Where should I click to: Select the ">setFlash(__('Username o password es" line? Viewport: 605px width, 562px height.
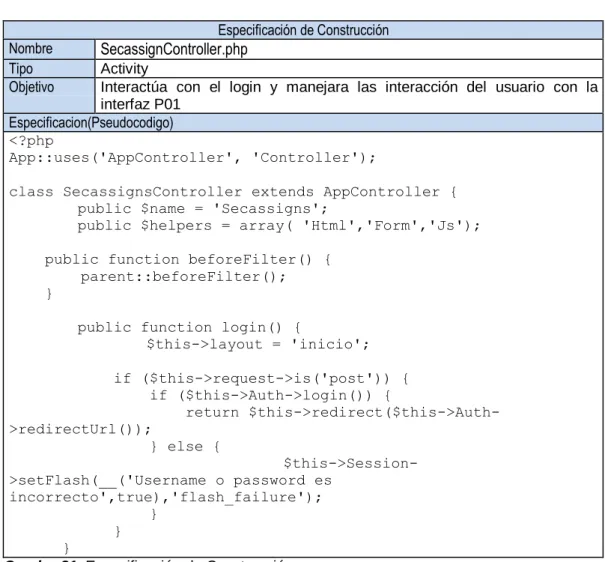[170, 481]
